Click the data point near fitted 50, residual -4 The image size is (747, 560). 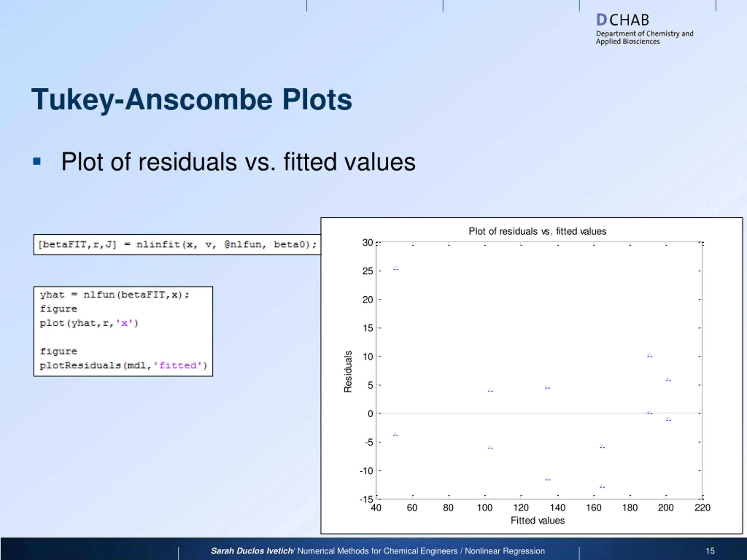pyautogui.click(x=395, y=434)
